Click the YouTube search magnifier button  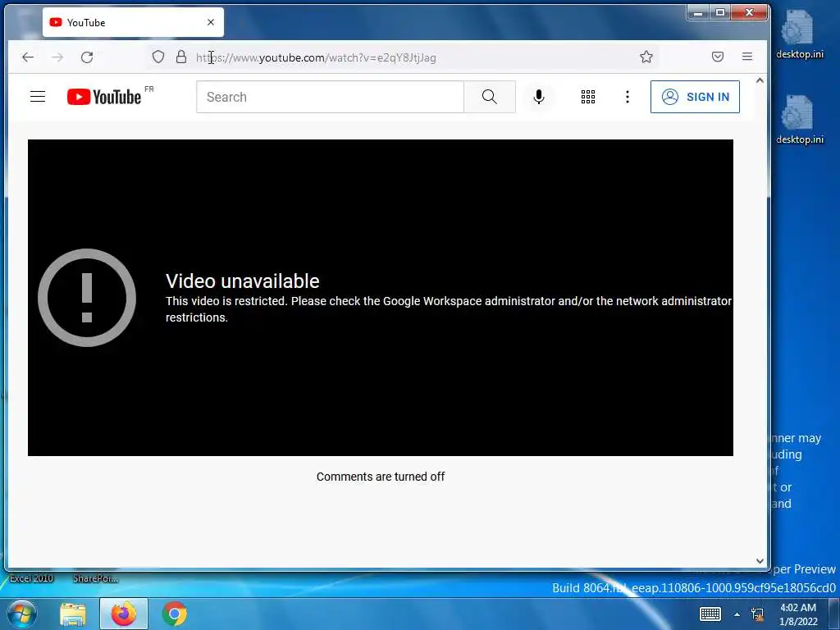[x=489, y=97]
